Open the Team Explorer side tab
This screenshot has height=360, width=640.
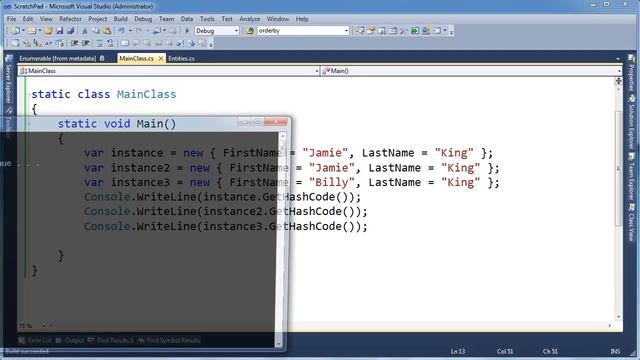point(631,176)
